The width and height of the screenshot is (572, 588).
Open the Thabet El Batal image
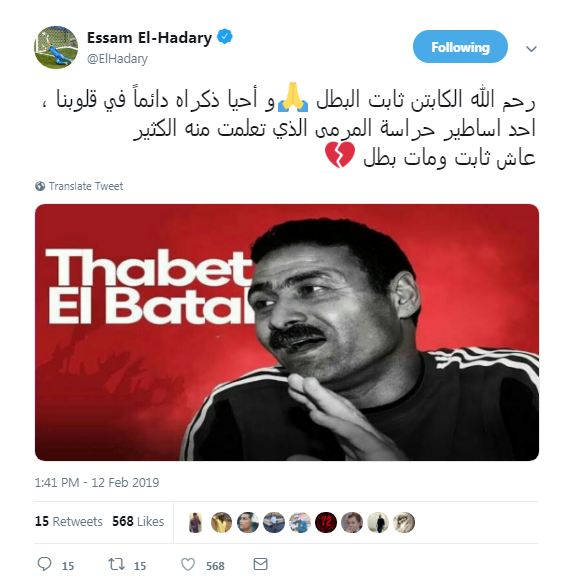click(x=287, y=332)
